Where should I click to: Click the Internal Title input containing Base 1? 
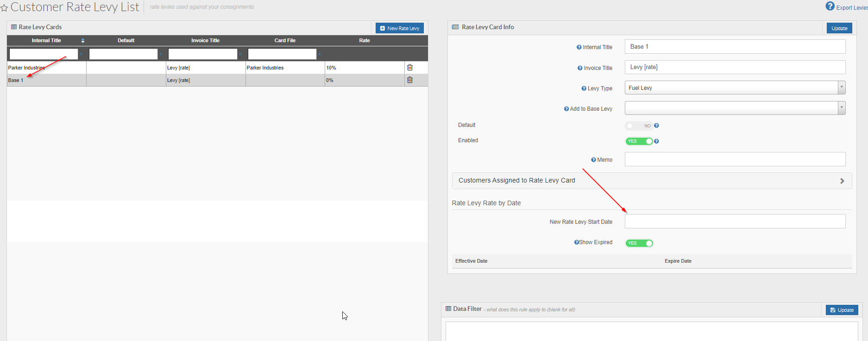click(735, 47)
